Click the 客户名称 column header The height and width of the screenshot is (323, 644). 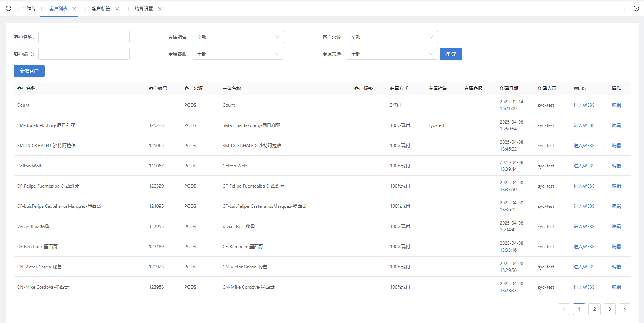point(26,88)
